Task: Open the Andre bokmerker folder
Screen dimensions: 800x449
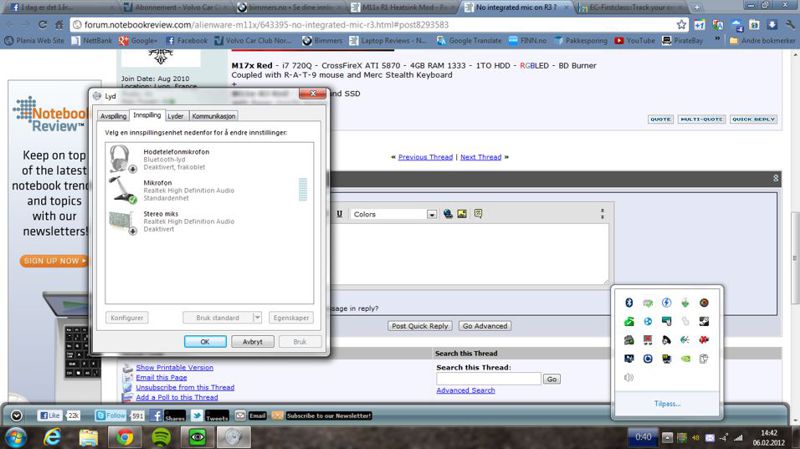Action: coord(762,40)
